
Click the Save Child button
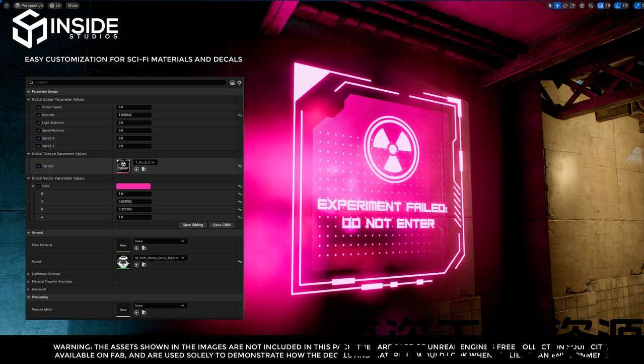(x=222, y=225)
